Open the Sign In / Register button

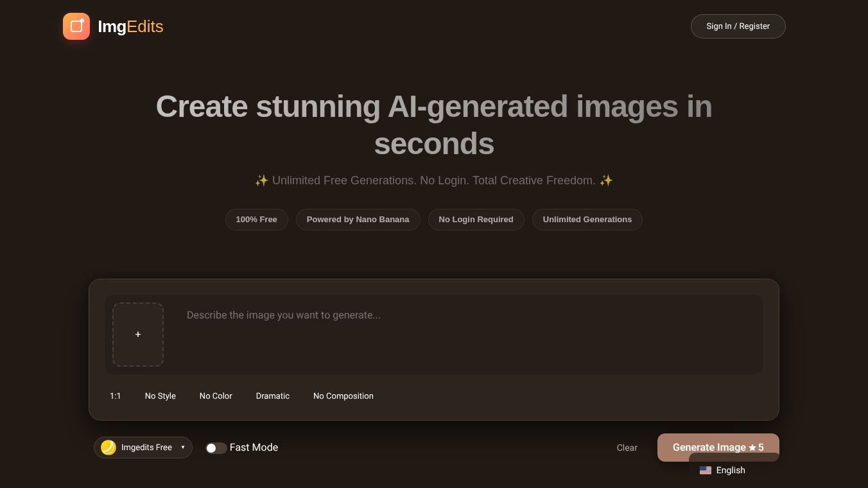tap(738, 26)
